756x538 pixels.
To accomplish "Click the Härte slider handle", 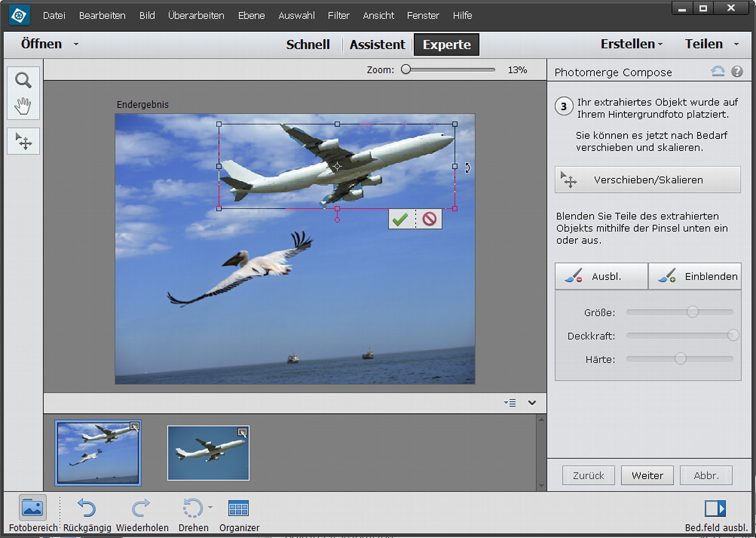I will 680,359.
